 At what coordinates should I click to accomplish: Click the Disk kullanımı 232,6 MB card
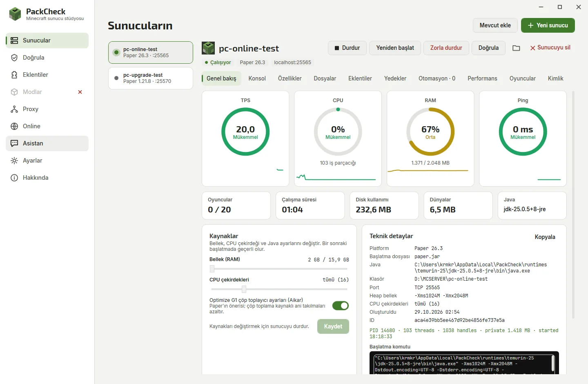384,205
